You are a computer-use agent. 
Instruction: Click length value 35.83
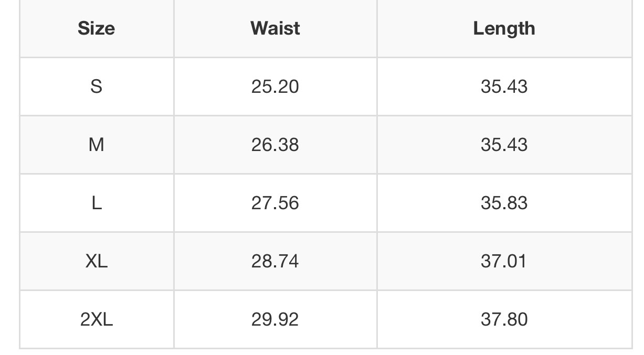(504, 203)
